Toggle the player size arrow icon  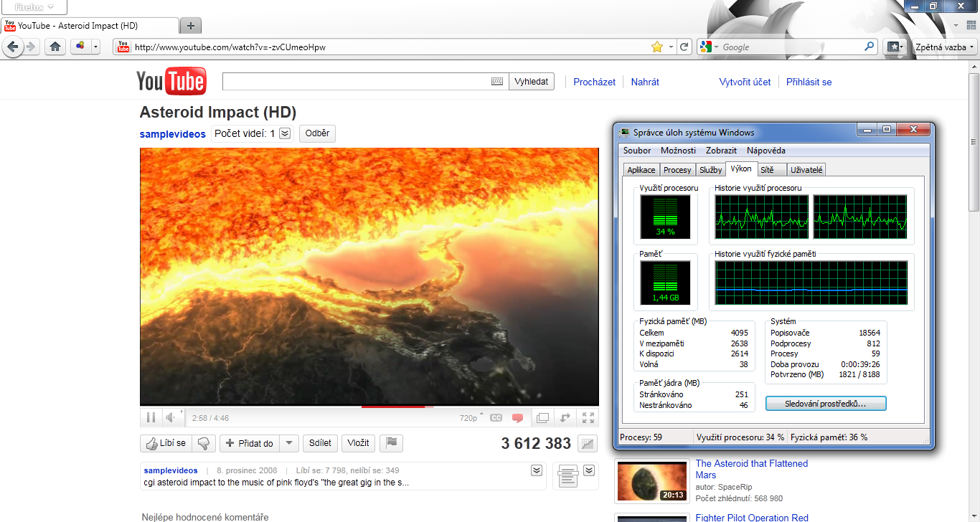pos(565,417)
